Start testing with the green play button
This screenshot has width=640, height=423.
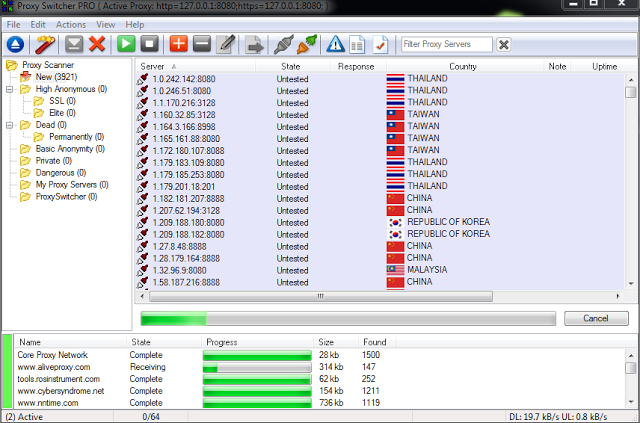126,44
